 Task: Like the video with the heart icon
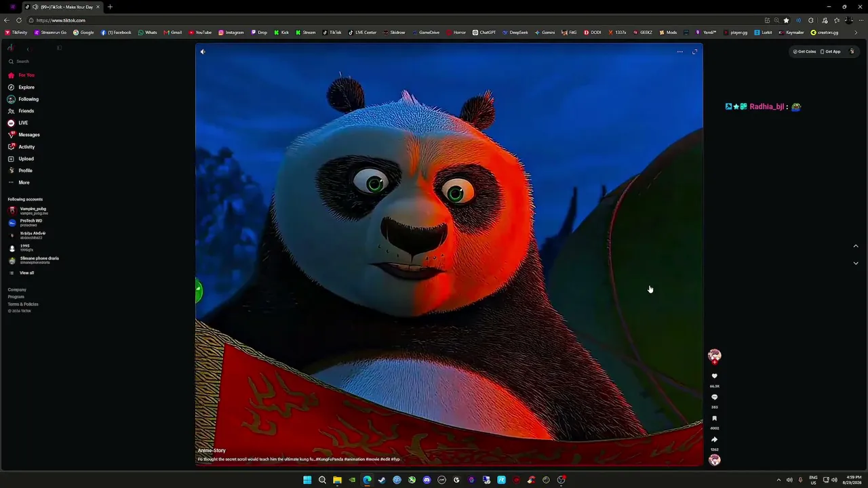(714, 376)
